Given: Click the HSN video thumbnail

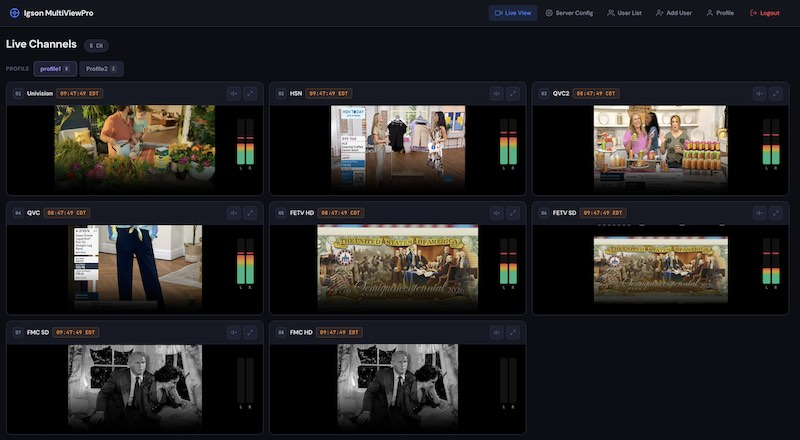Looking at the screenshot, I should 398,148.
